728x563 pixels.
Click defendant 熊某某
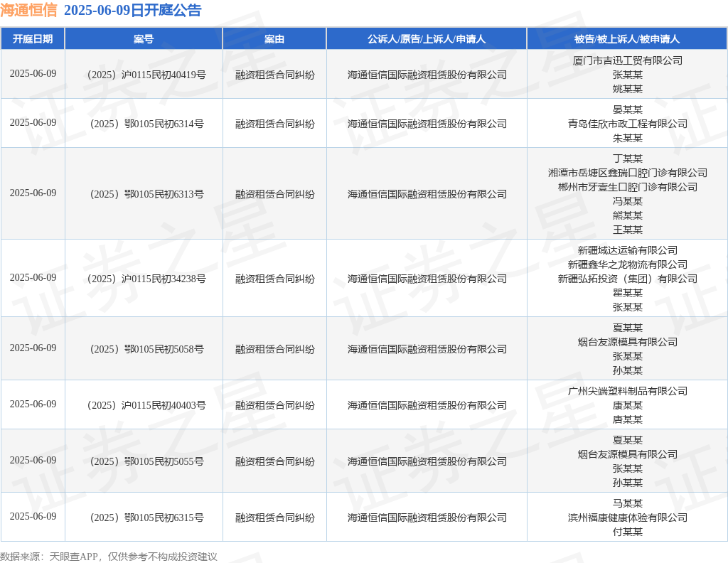[x=628, y=216]
